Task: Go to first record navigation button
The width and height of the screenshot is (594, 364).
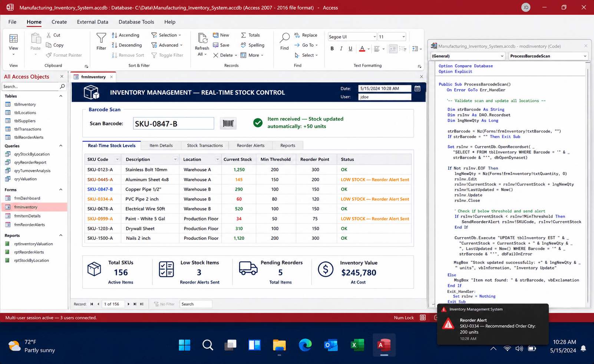Action: 92,304
